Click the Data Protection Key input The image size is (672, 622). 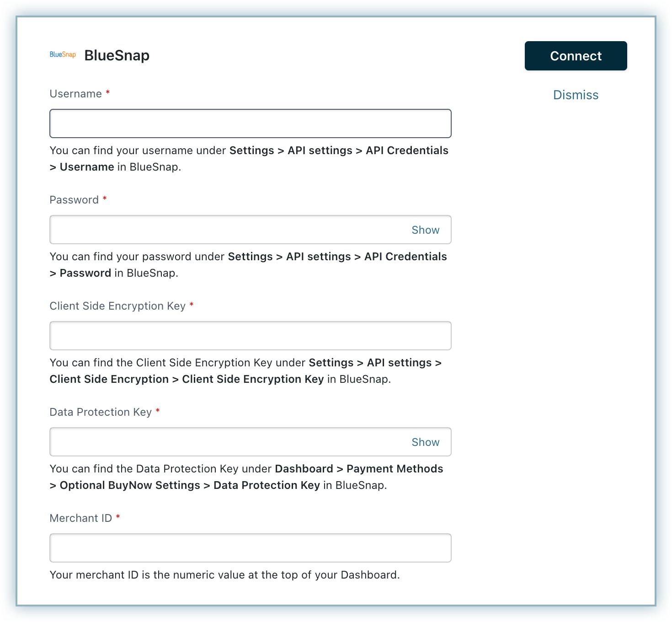click(224, 442)
